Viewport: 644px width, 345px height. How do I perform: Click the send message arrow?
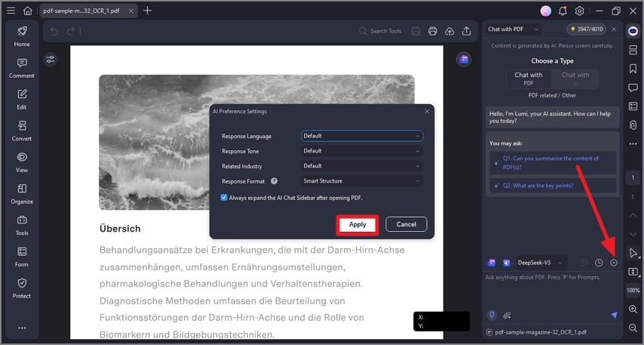pyautogui.click(x=614, y=315)
